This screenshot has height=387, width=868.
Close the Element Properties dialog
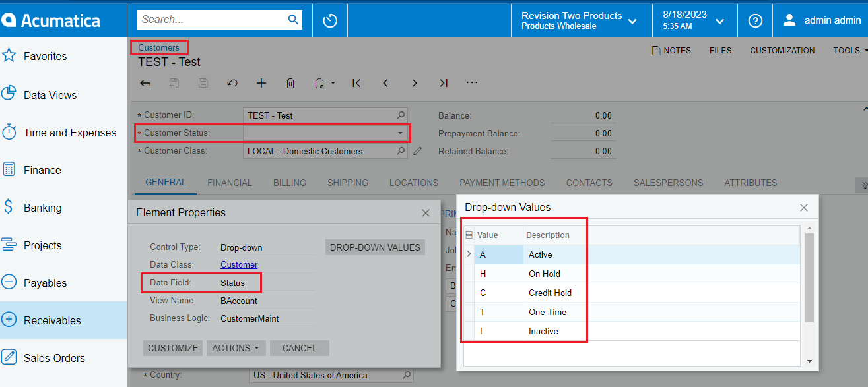click(426, 213)
